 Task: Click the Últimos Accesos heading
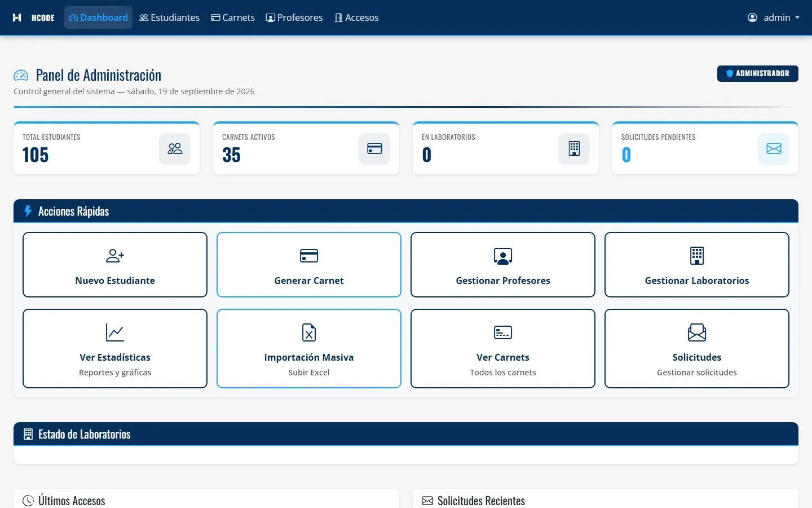[72, 501]
